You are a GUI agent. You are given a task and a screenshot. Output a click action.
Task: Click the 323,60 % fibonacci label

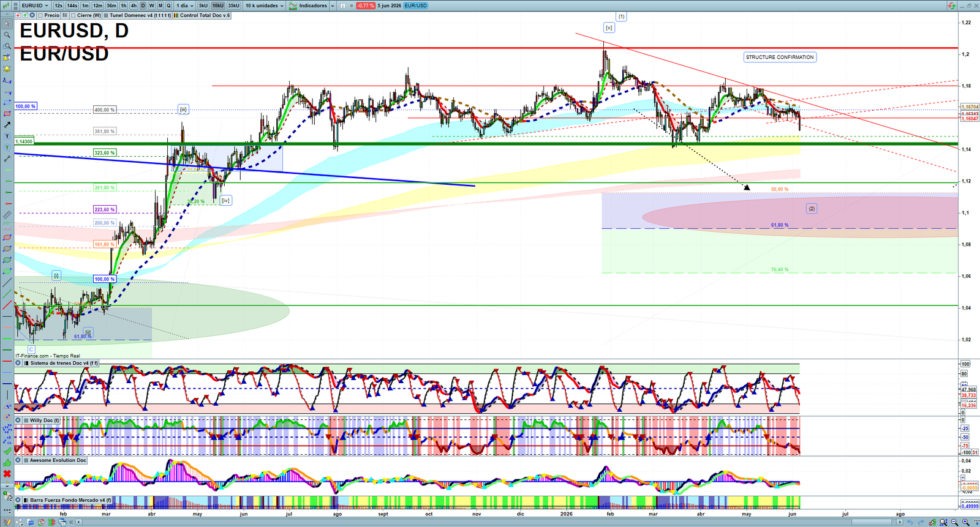coord(104,153)
